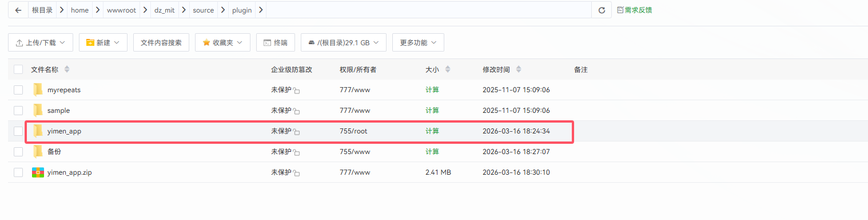The image size is (868, 220).
Task: Click the 企业级防篡改 column header
Action: [x=292, y=69]
